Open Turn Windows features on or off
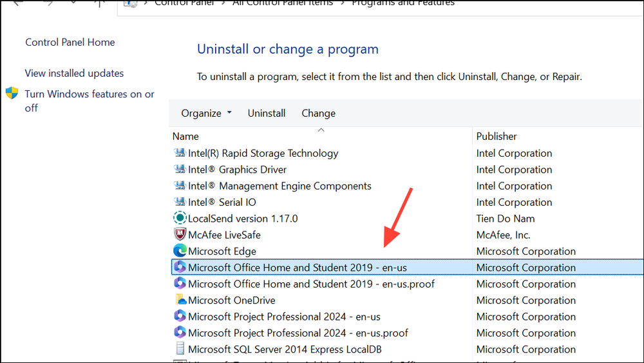Screen dimensions: 644x363 (x=89, y=101)
